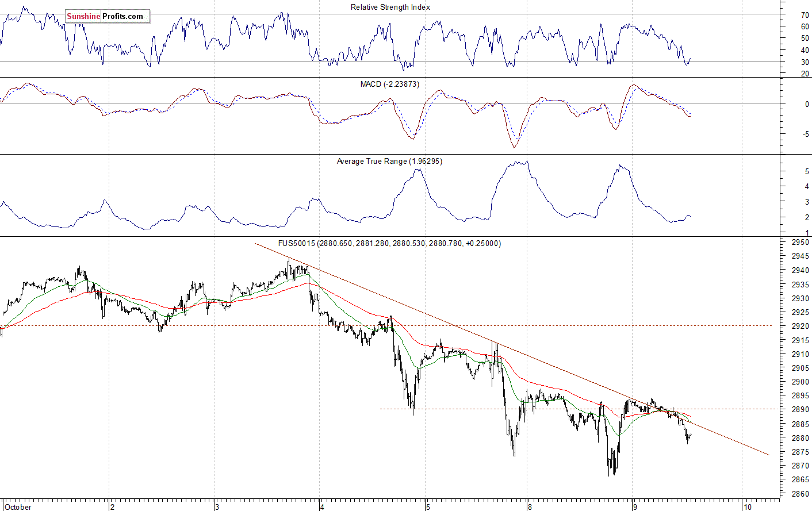Click date axis label 9

[x=635, y=507]
